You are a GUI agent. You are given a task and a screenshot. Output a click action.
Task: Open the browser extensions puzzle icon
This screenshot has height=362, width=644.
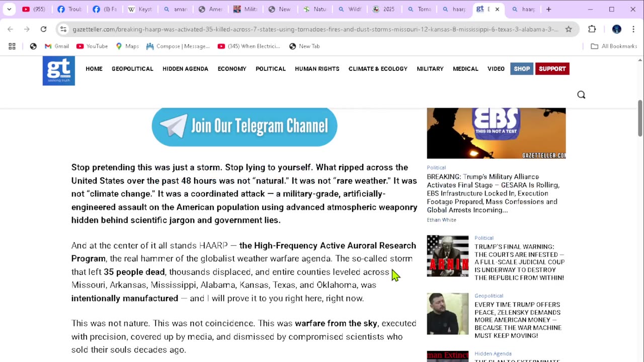click(x=592, y=29)
